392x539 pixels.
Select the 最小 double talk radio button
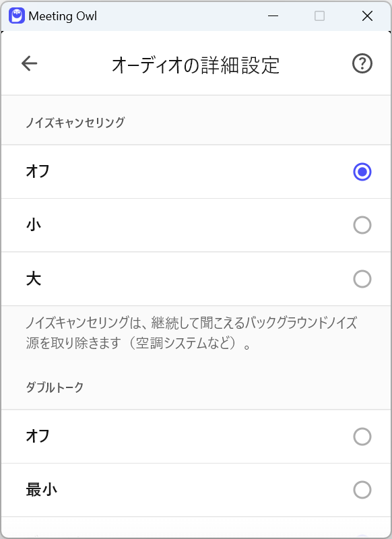pos(362,490)
